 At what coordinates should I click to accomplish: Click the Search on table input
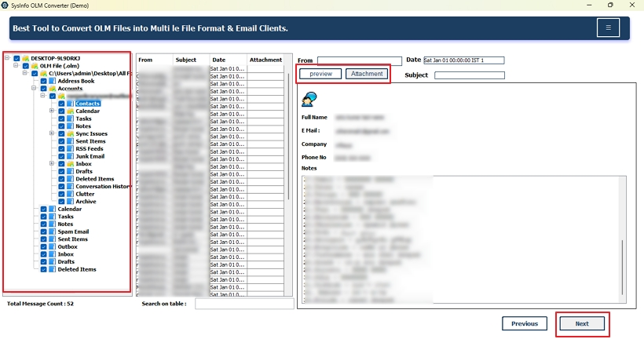coord(244,304)
